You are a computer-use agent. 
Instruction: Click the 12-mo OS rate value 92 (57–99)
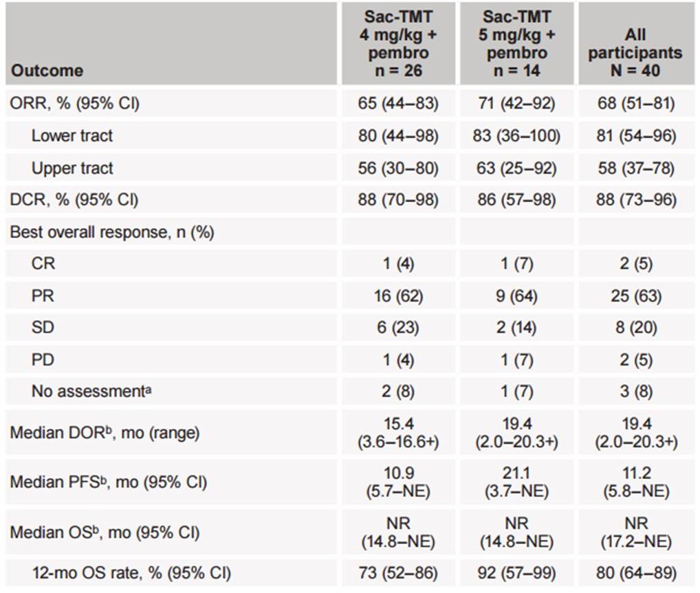[x=516, y=572]
